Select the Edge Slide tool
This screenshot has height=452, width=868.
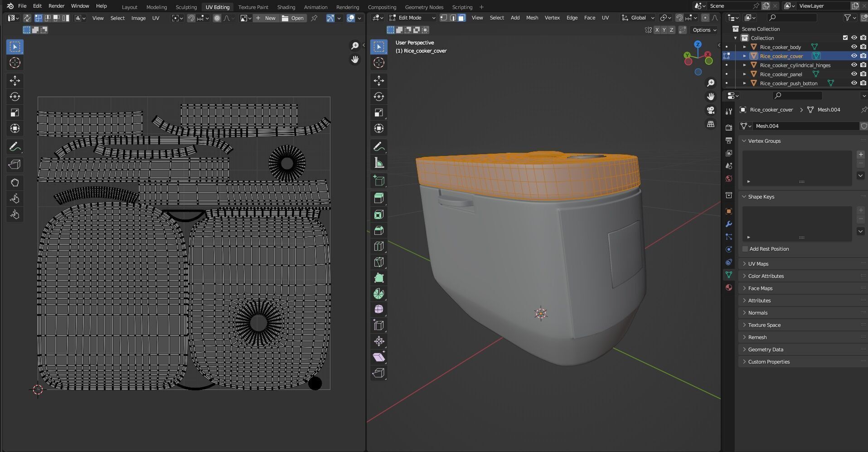[x=379, y=326]
